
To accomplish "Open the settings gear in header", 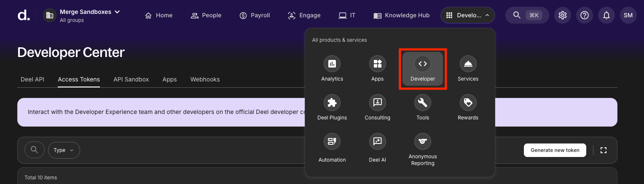I will (562, 15).
